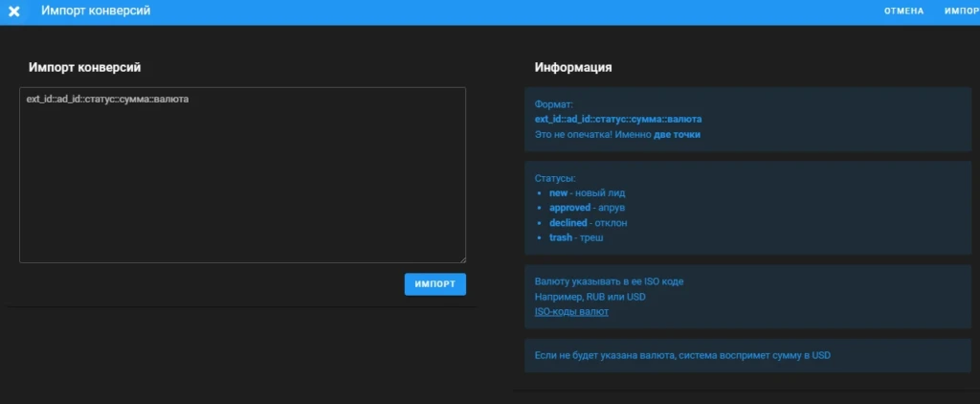The width and height of the screenshot is (980, 404).
Task: Click the placeholder text ext_id::ad_id::статус::сумма::валюта in textarea
Action: coord(107,99)
